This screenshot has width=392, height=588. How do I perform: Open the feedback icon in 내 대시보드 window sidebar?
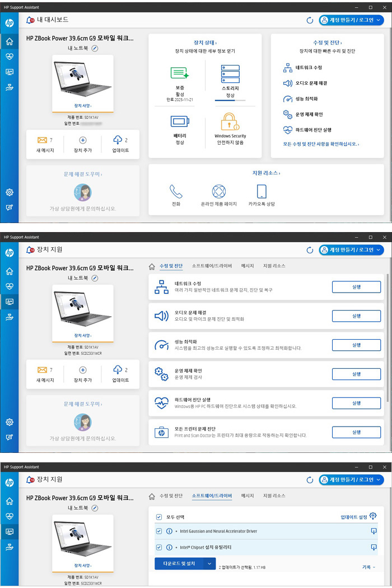point(10,207)
